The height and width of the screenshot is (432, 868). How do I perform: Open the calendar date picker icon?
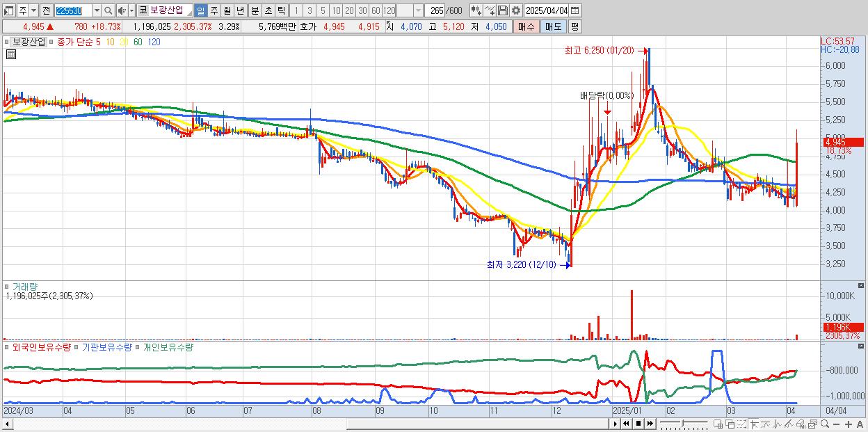point(575,10)
